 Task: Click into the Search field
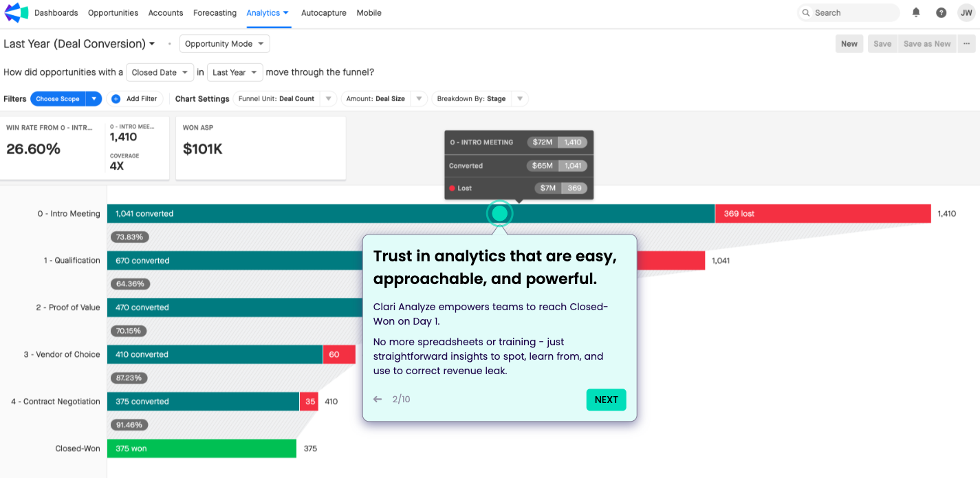[x=849, y=12]
